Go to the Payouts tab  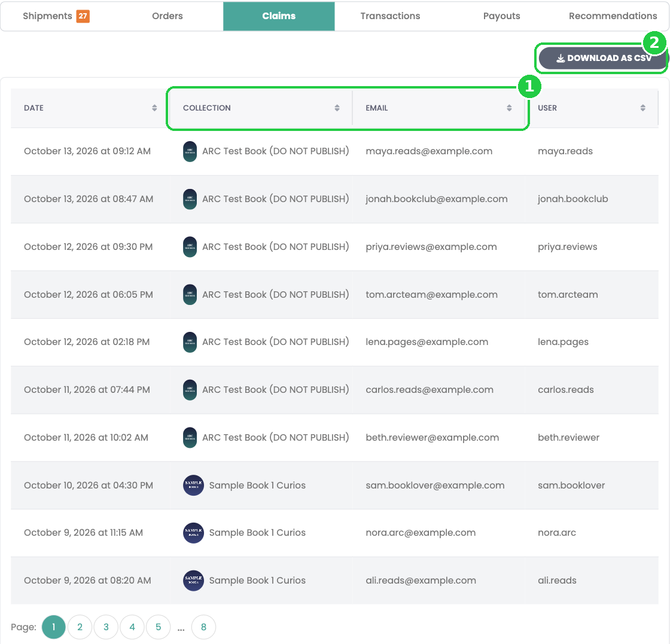tap(502, 16)
